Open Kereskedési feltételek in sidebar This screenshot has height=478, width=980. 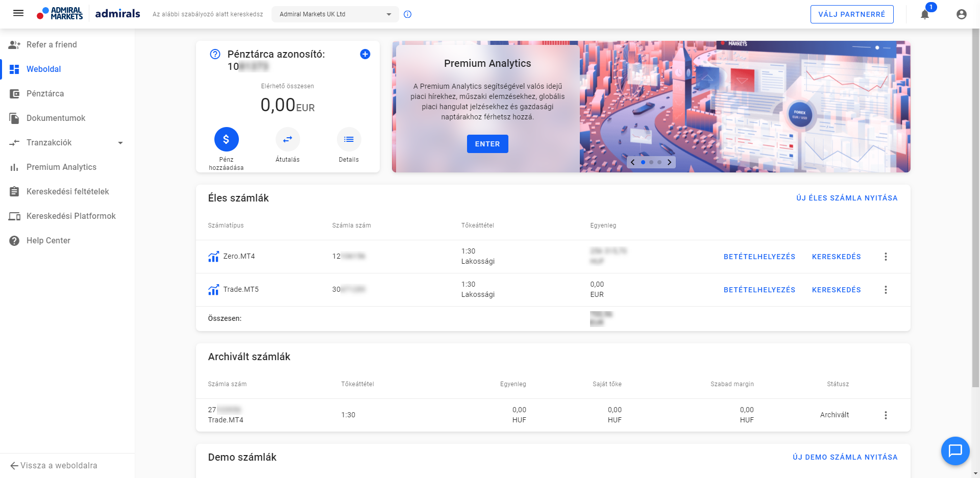[x=67, y=192]
